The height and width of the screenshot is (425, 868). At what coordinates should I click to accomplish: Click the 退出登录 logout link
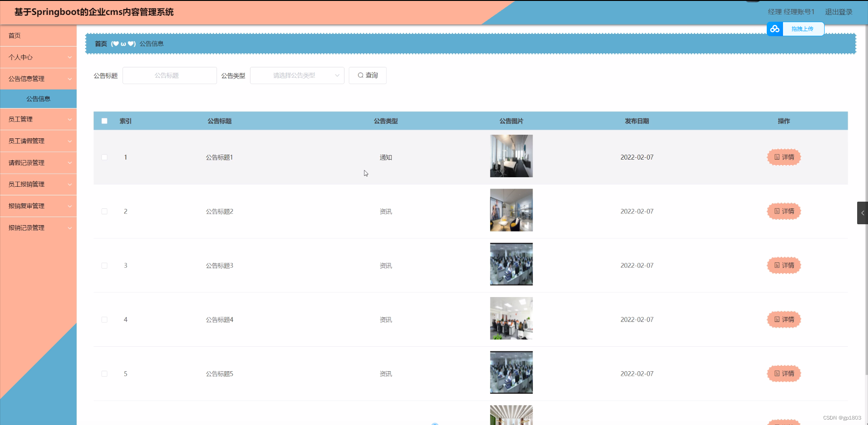tap(839, 12)
